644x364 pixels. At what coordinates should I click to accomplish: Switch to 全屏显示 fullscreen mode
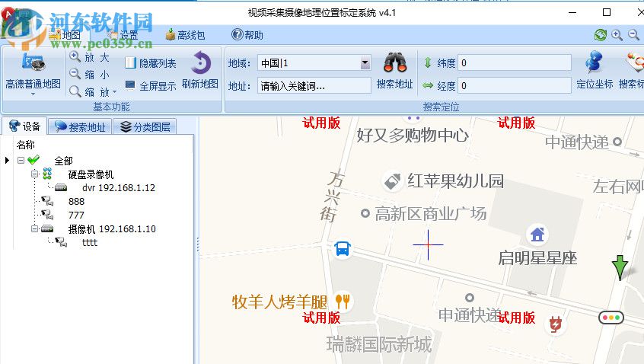pyautogui.click(x=150, y=86)
